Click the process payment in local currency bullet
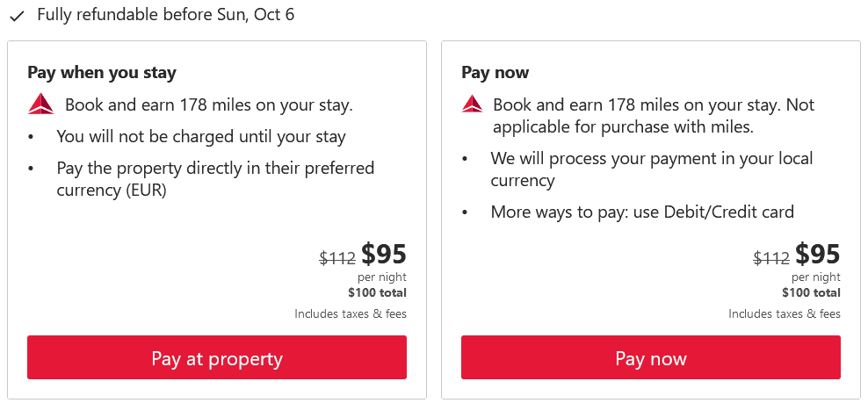 pyautogui.click(x=651, y=169)
